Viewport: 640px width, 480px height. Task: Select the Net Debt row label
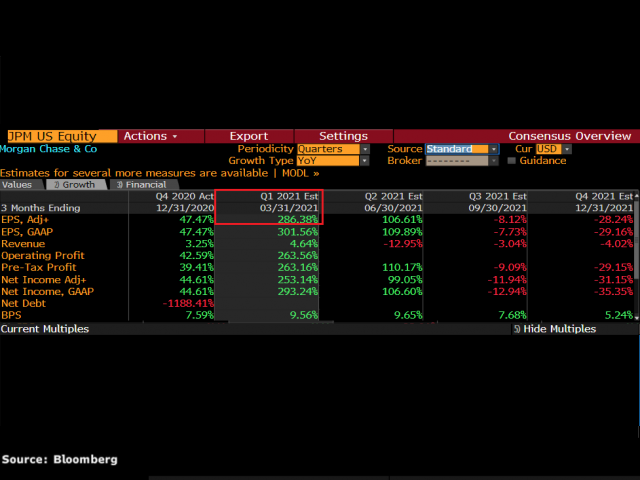(24, 302)
